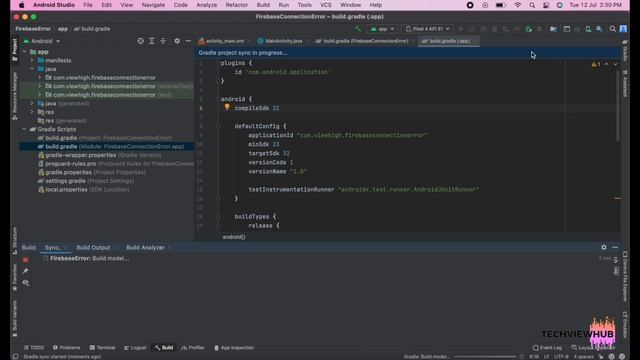
Task: Open the Logcat tool window
Action: tap(135, 348)
